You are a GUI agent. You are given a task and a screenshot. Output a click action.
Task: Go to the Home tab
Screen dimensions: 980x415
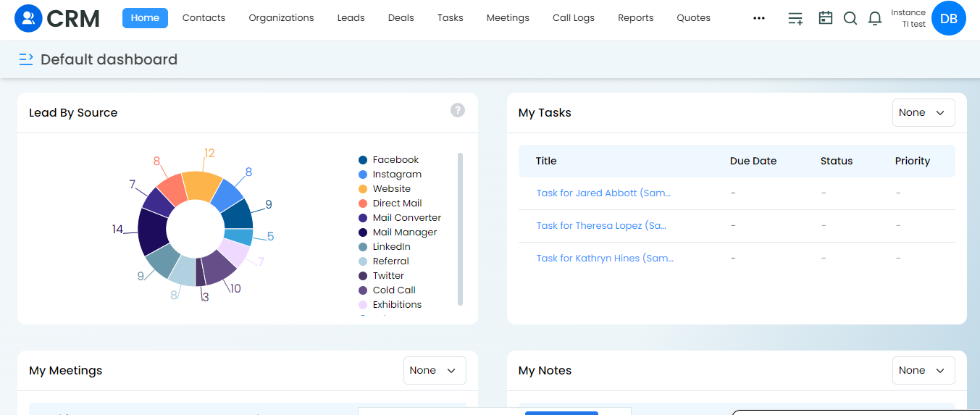(x=145, y=18)
